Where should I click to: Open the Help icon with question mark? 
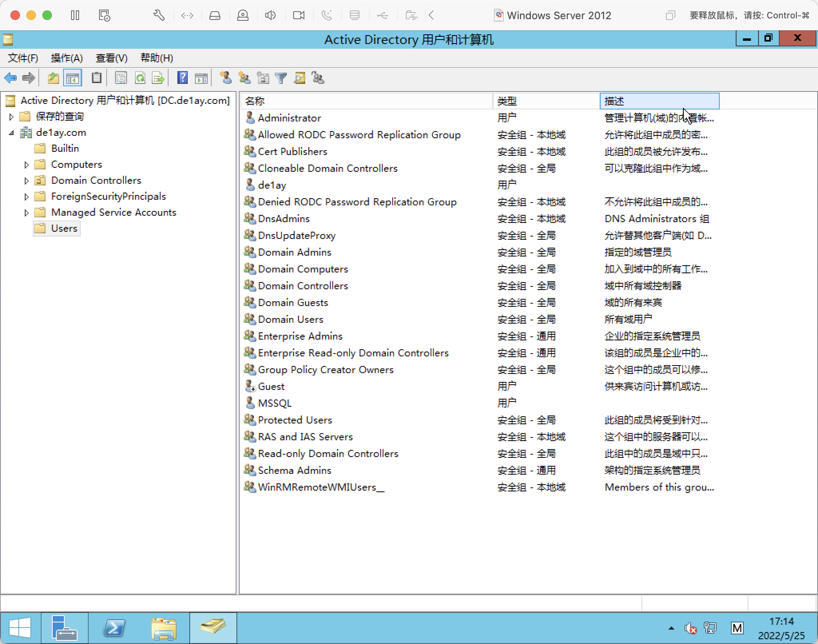pos(183,78)
